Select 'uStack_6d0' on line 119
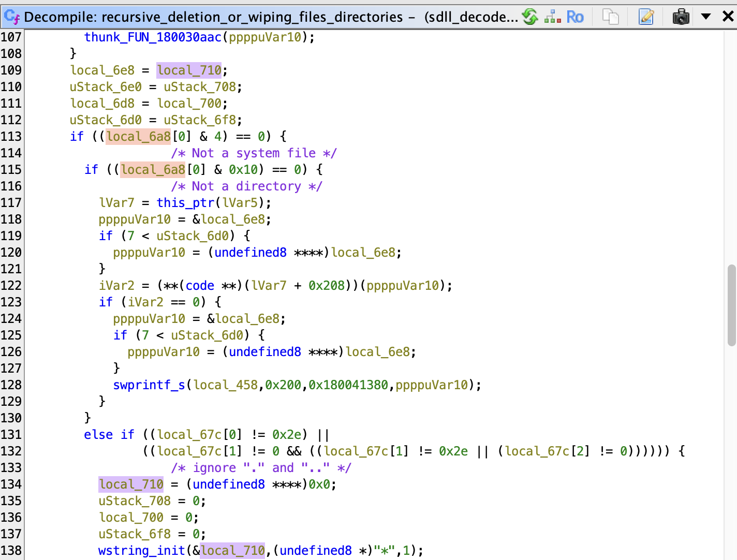Image resolution: width=737 pixels, height=560 pixels. pyautogui.click(x=193, y=236)
